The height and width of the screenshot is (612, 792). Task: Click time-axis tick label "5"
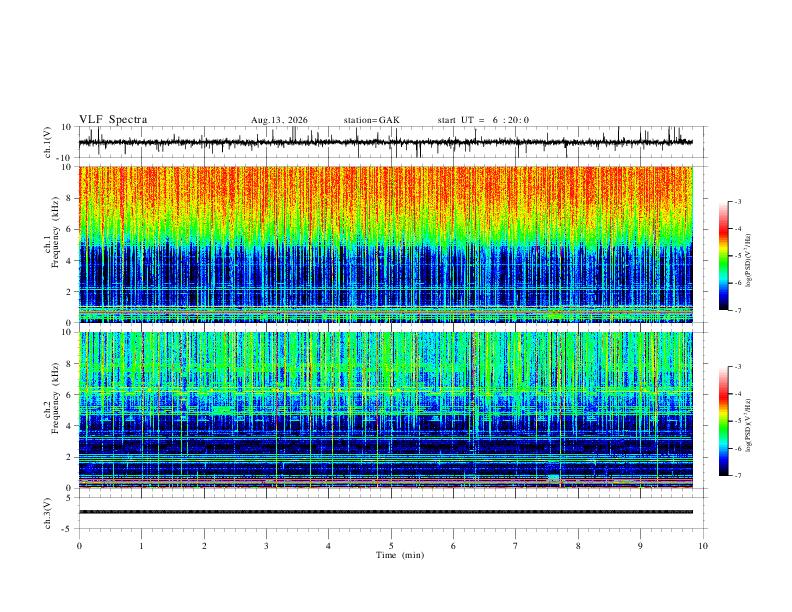click(x=391, y=546)
